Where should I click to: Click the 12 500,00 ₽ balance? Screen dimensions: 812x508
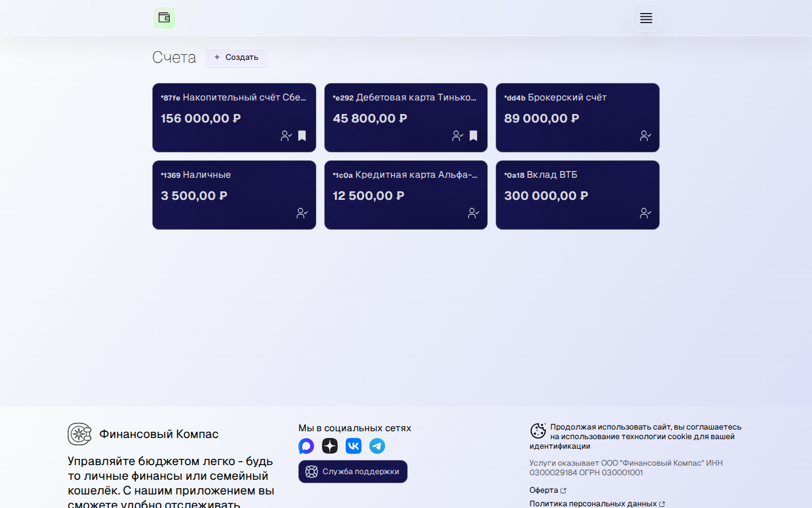tap(369, 196)
